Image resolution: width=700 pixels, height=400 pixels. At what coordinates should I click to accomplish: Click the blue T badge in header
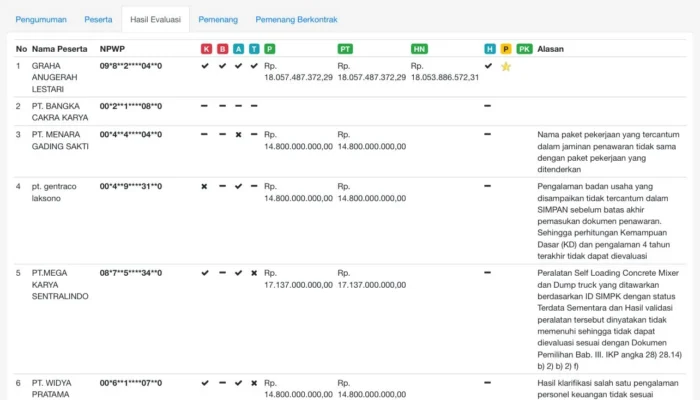(254, 49)
